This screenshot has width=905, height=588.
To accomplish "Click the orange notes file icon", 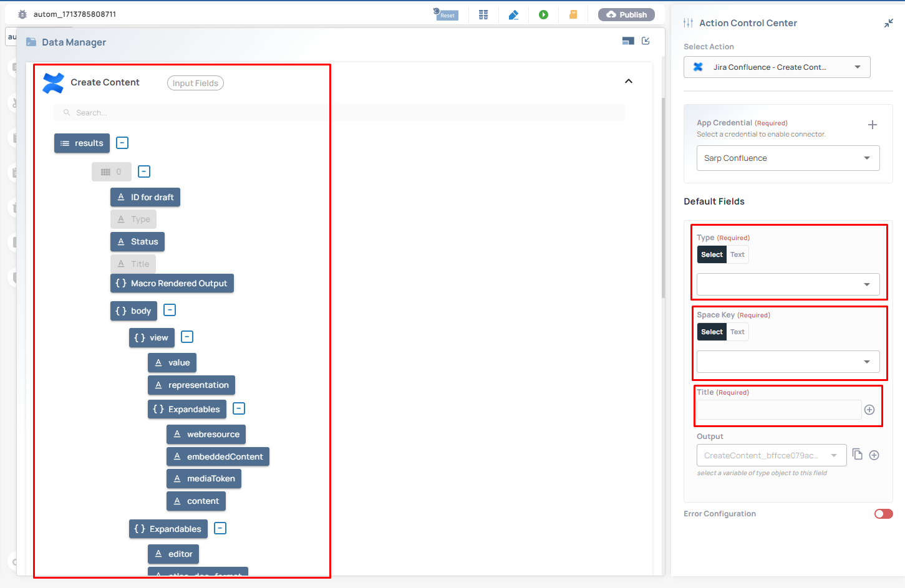I will tap(573, 14).
